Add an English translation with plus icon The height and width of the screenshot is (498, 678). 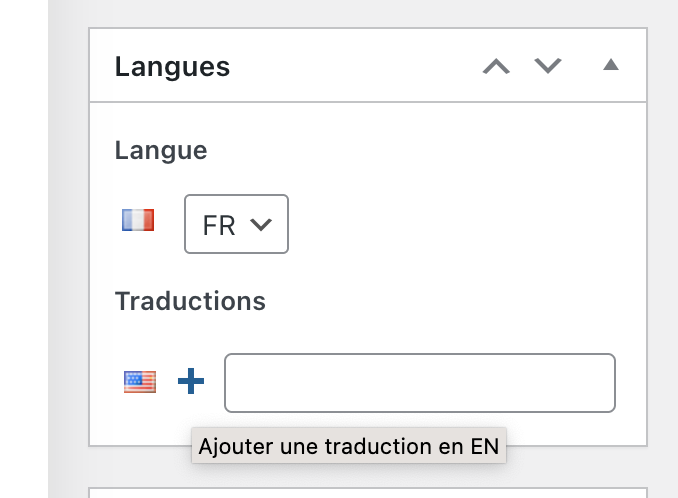click(x=191, y=381)
